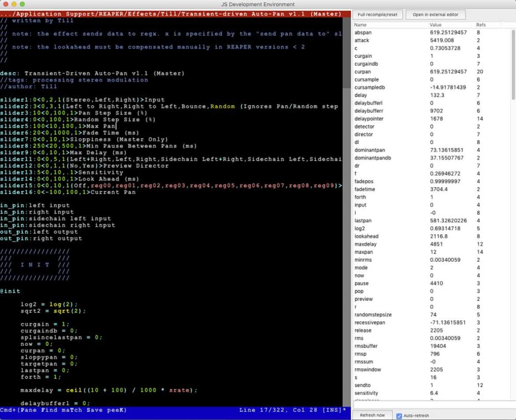
Task: Click the 'Cmd+(Pane Find maTch Save peeK)' hint
Action: [x=64, y=410]
